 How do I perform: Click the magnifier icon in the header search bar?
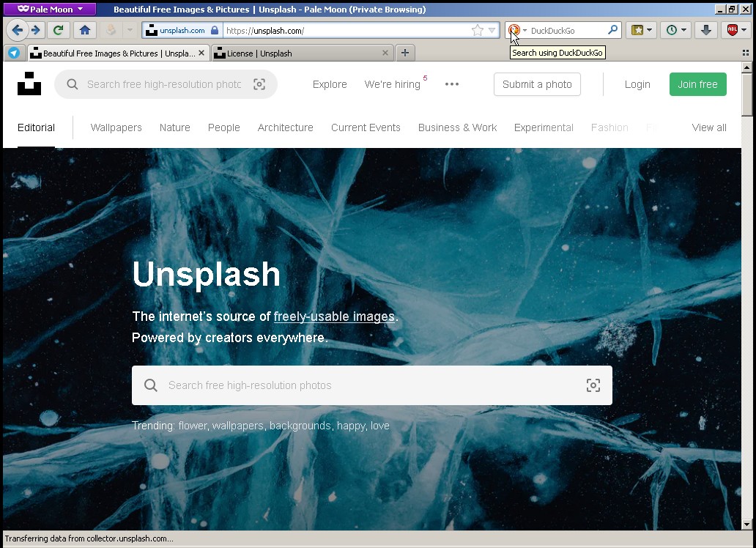[x=73, y=84]
